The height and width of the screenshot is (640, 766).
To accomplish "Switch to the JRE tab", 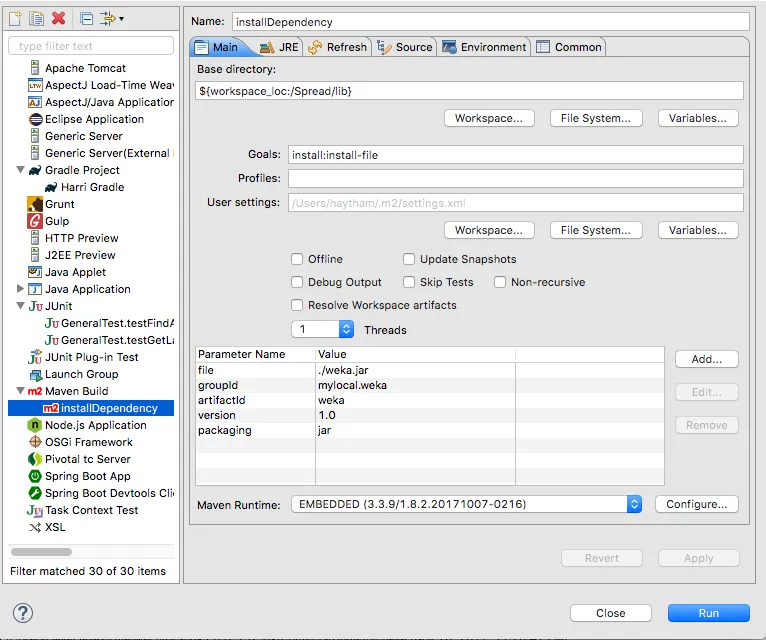I will click(x=279, y=47).
